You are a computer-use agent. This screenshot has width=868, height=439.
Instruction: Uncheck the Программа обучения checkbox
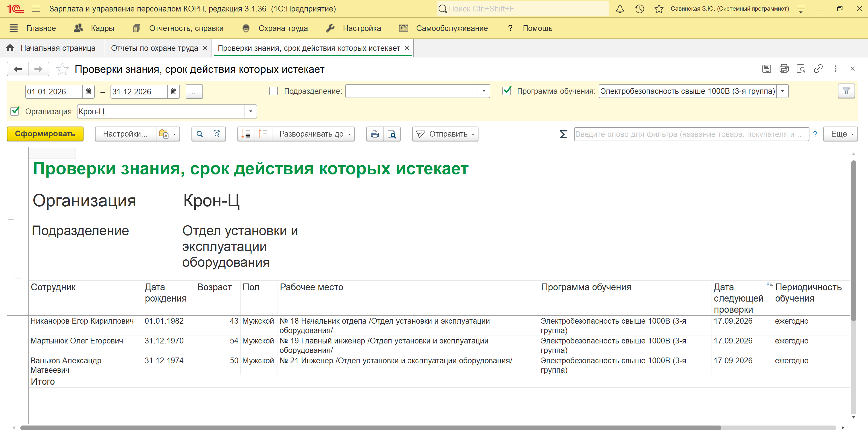point(507,91)
